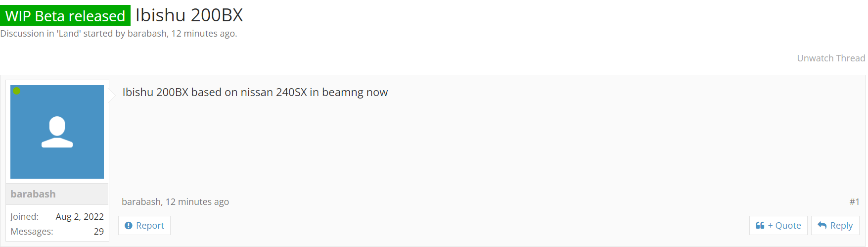This screenshot has height=247, width=868.
Task: Click '12 minutes ago' in thread header
Action: coord(203,33)
